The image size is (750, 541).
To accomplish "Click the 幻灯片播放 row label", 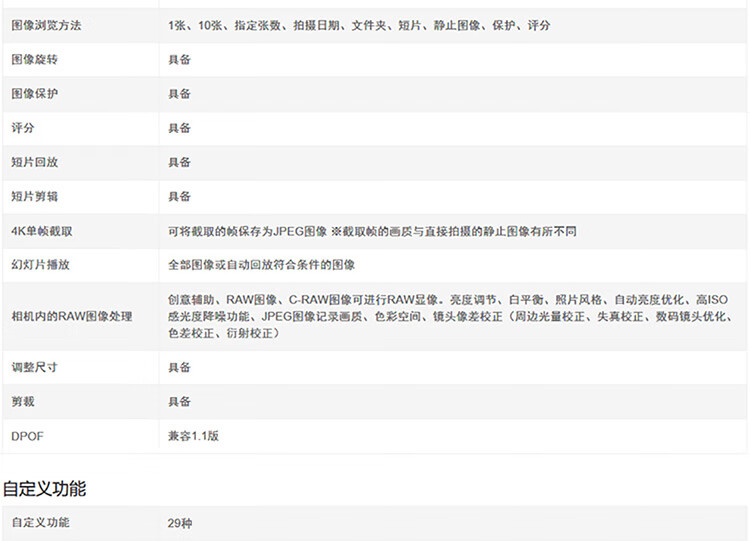I will [40, 265].
